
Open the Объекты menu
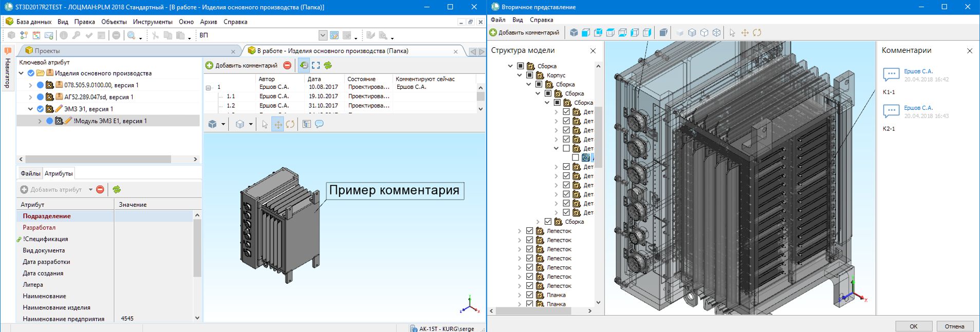[114, 22]
